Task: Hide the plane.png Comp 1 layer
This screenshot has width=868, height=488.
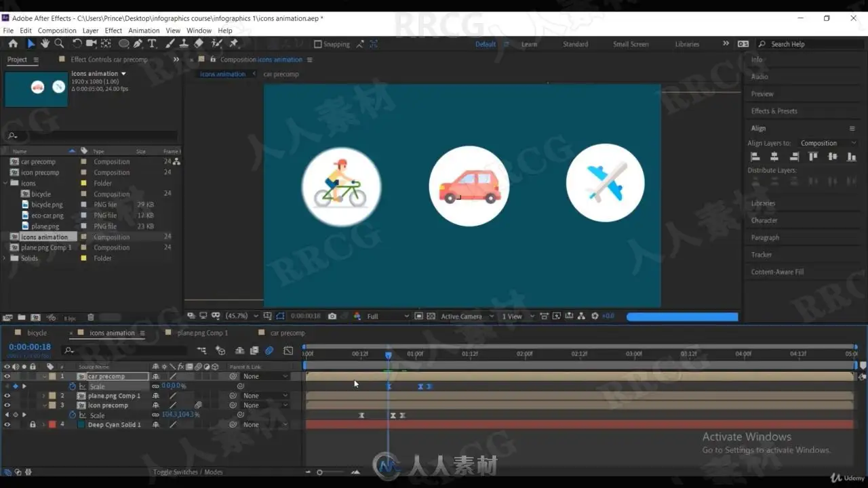Action: [x=7, y=396]
